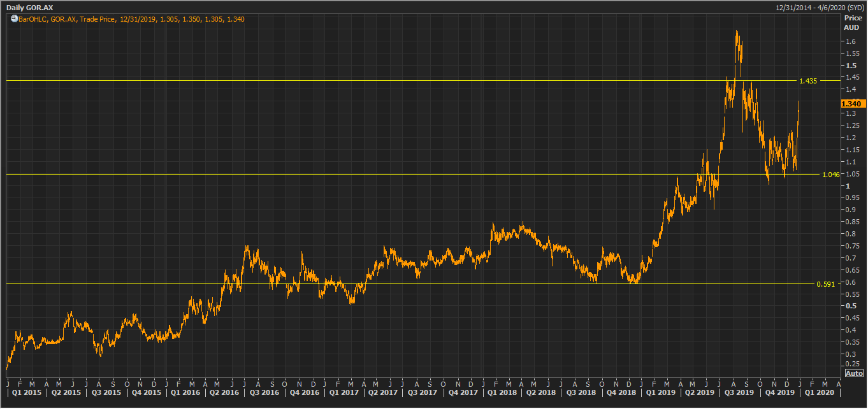Click the 1.2 price axis label
Image resolution: width=868 pixels, height=409 pixels.
[851, 138]
